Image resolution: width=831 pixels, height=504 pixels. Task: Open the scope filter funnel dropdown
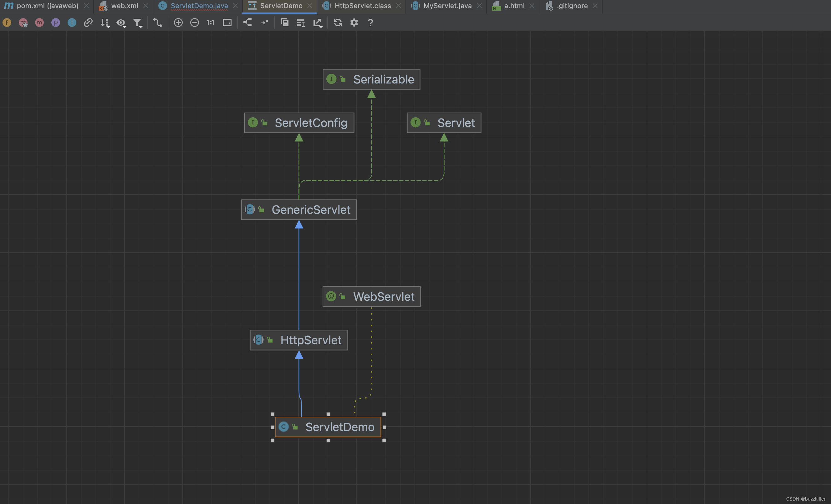coord(137,23)
